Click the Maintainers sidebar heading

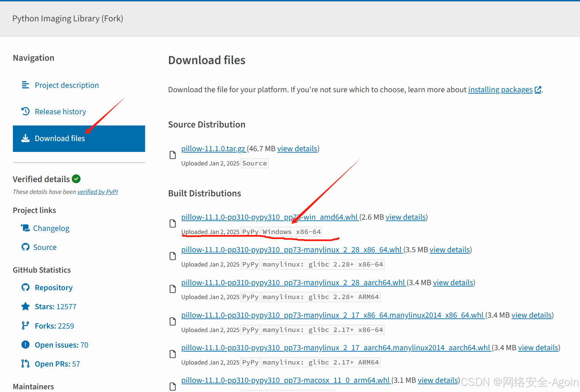tap(33, 387)
